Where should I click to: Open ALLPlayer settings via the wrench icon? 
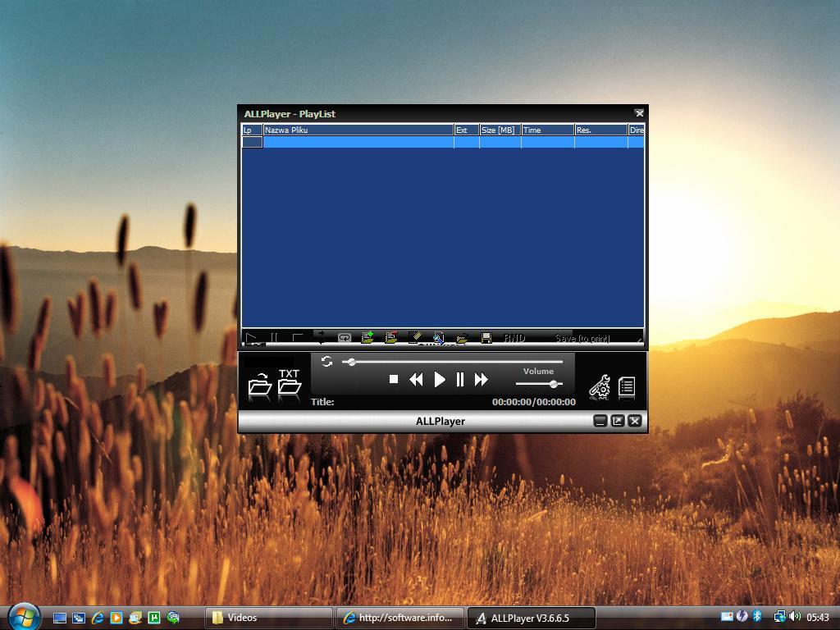click(599, 386)
